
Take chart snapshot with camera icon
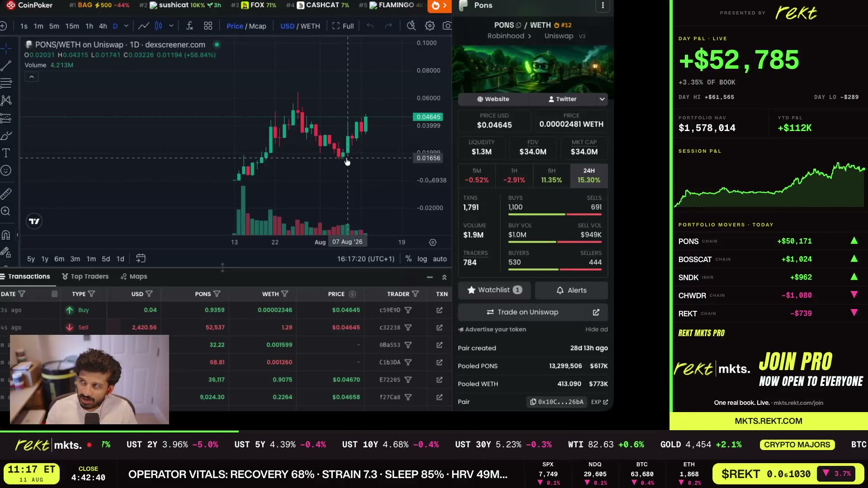447,26
